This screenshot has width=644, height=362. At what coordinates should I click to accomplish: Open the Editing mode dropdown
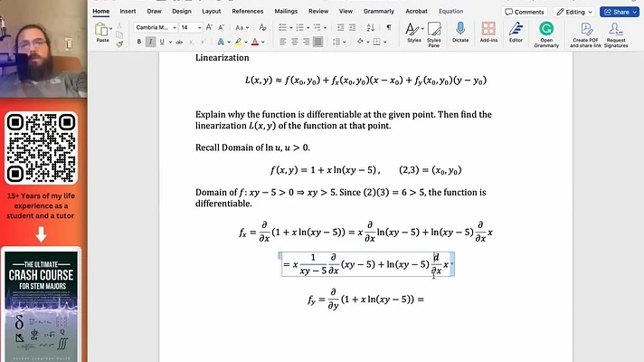(x=574, y=12)
